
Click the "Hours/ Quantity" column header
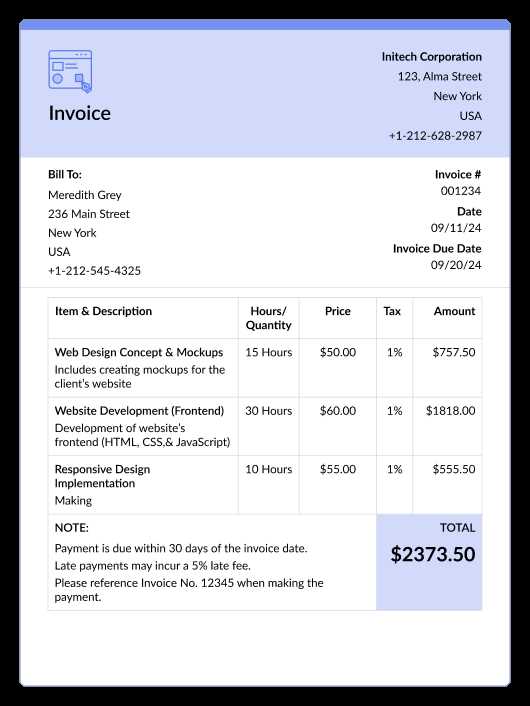pos(268,318)
